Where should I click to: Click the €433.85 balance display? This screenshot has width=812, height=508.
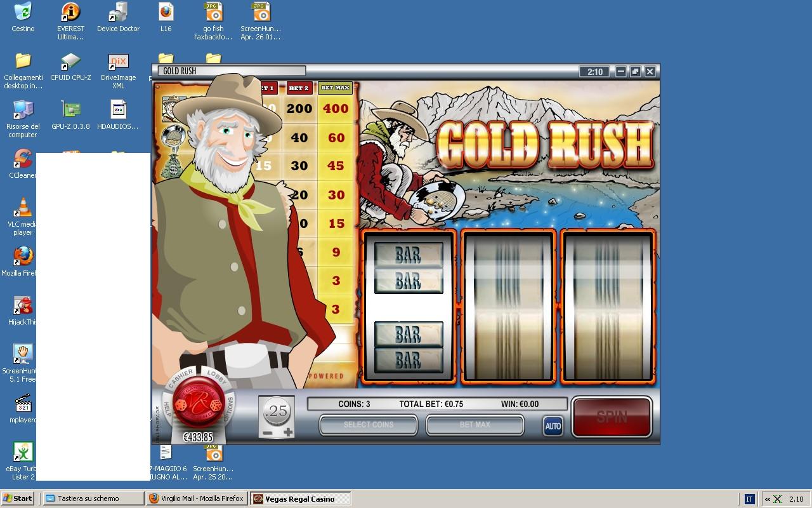[198, 437]
